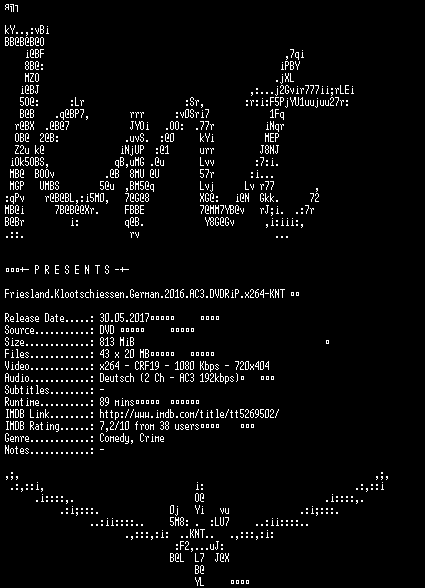Click the Audio value Deutsch AC3 192kbps

point(170,378)
